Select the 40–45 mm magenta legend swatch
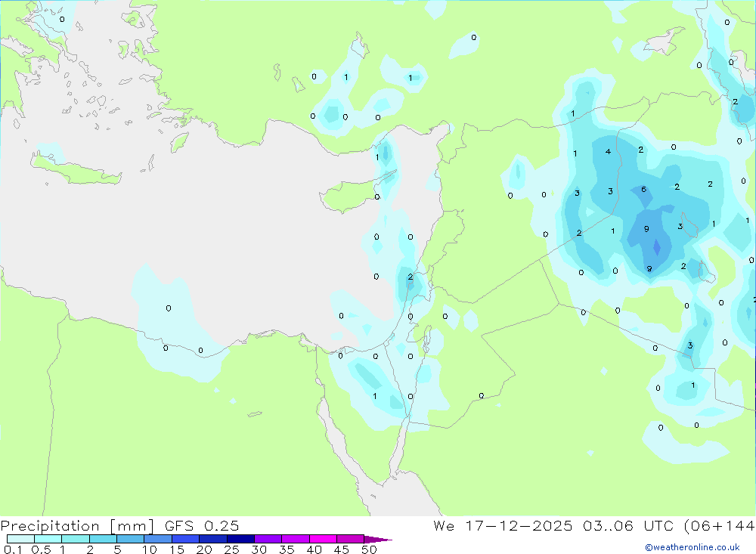The height and width of the screenshot is (554, 756). [323, 539]
